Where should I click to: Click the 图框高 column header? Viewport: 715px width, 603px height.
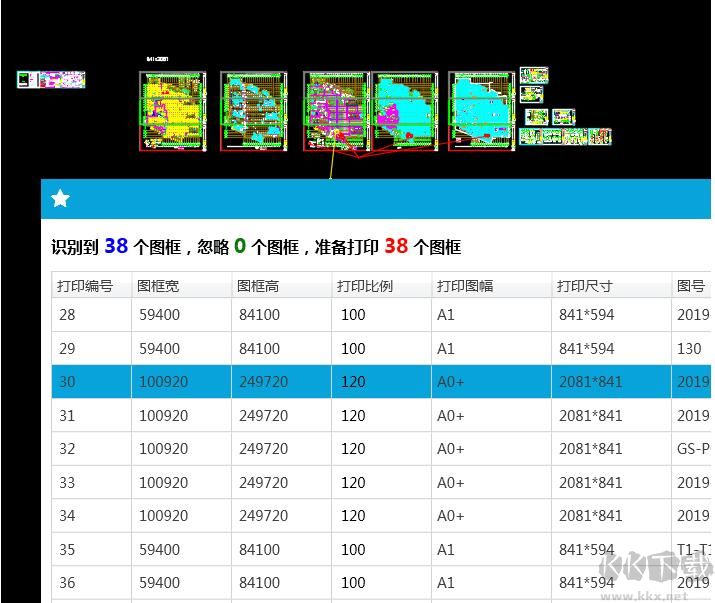point(258,286)
